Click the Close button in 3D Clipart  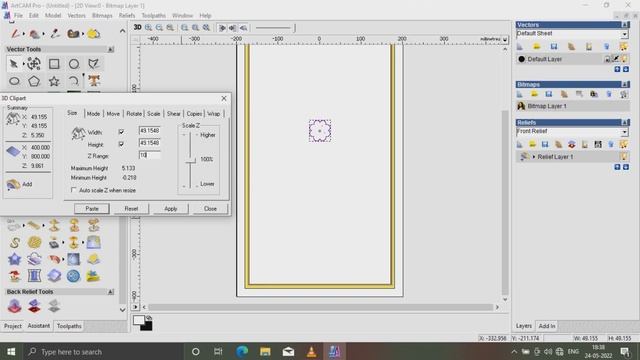point(210,209)
